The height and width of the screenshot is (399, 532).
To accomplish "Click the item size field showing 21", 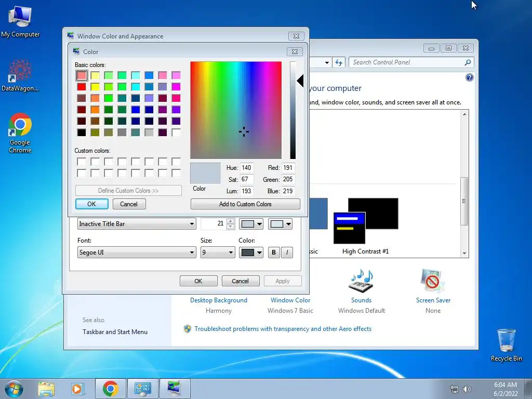I will (213, 224).
